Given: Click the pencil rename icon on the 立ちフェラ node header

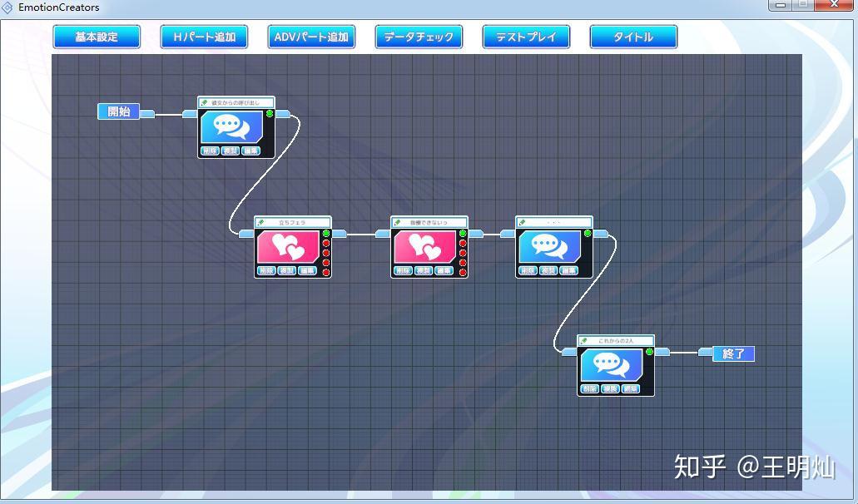Looking at the screenshot, I should [x=260, y=221].
